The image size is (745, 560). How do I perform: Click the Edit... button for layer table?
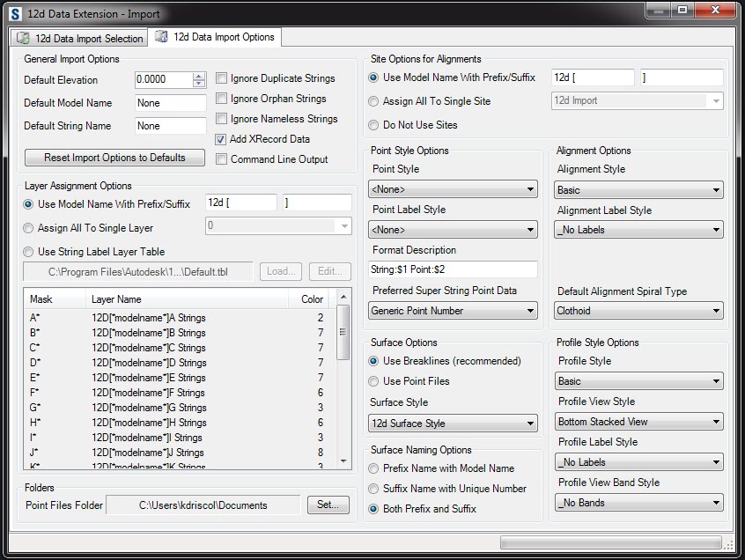[x=330, y=271]
